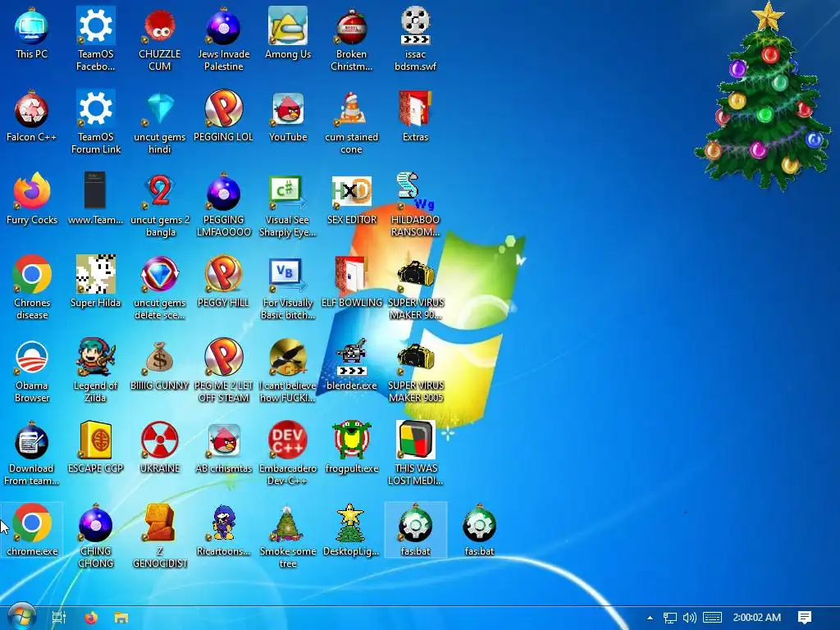Open the network status tray icon
840x630 pixels.
pyautogui.click(x=669, y=618)
